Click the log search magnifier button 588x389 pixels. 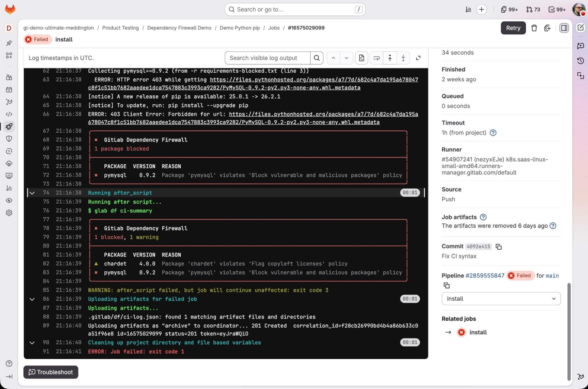pyautogui.click(x=317, y=58)
